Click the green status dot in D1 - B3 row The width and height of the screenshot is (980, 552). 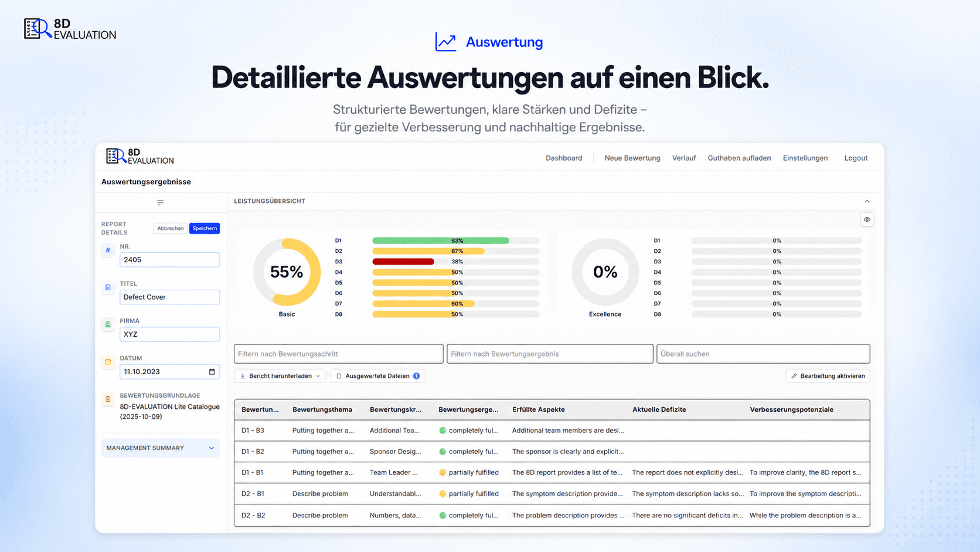[x=443, y=431]
